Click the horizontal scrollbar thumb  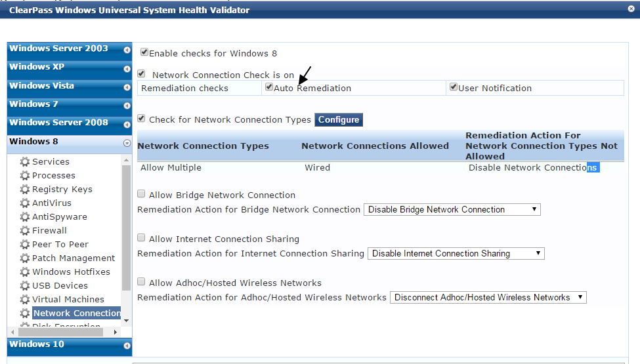pyautogui.click(x=60, y=333)
